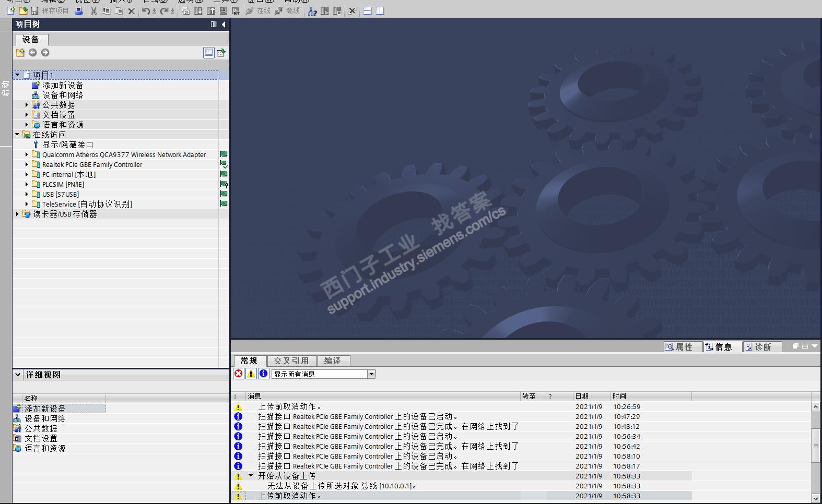Viewport: 822px width, 504px height.
Task: Switch to the 交叉引用 tab
Action: pos(291,361)
